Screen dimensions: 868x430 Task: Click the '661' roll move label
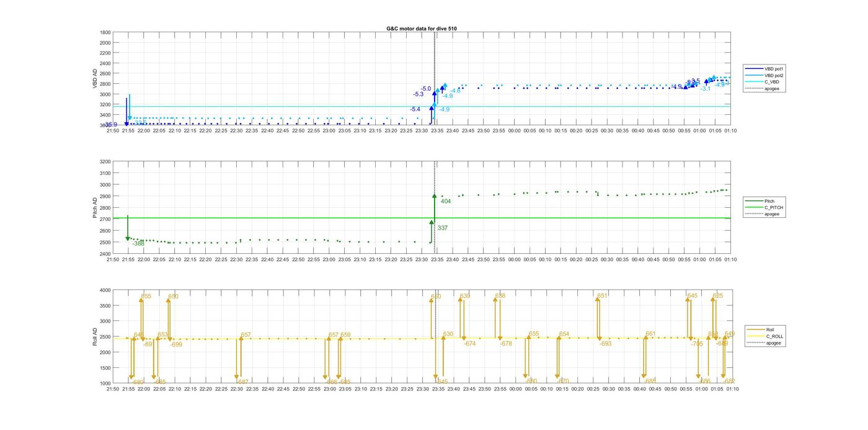point(650,334)
